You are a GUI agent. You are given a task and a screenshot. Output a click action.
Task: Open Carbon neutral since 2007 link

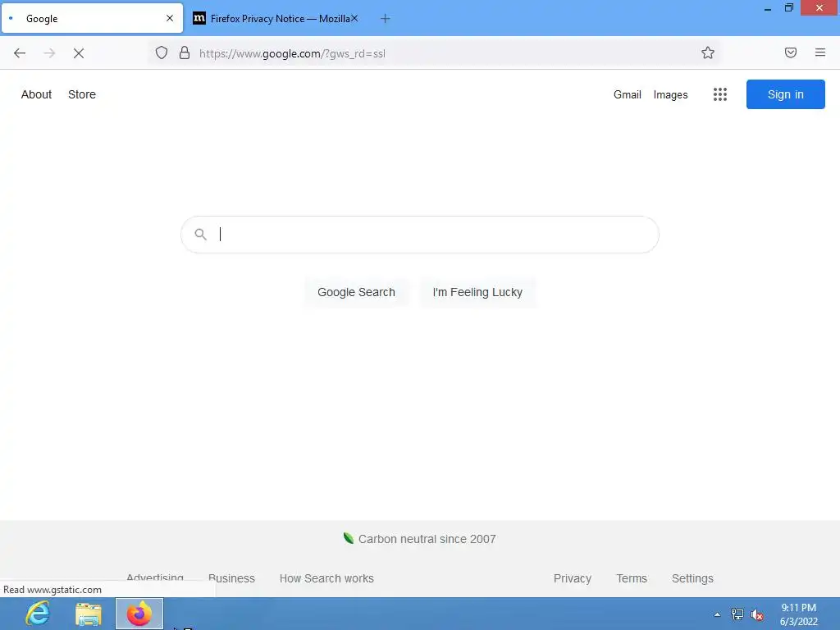[x=427, y=539]
